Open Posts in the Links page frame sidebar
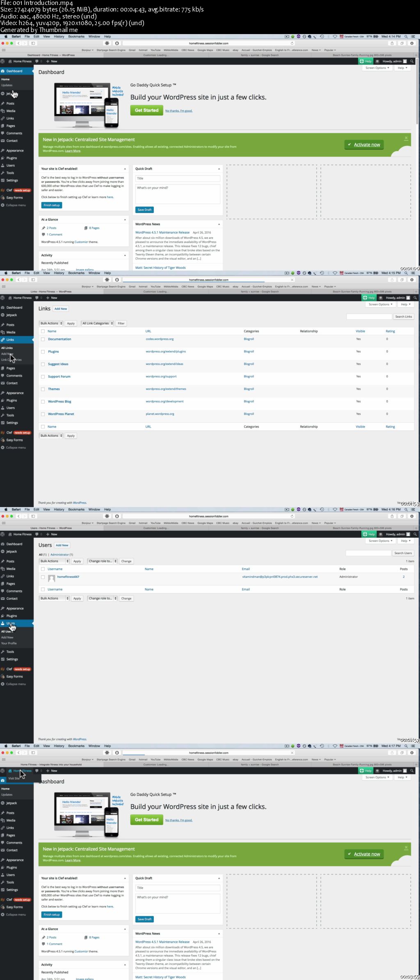 point(10,325)
